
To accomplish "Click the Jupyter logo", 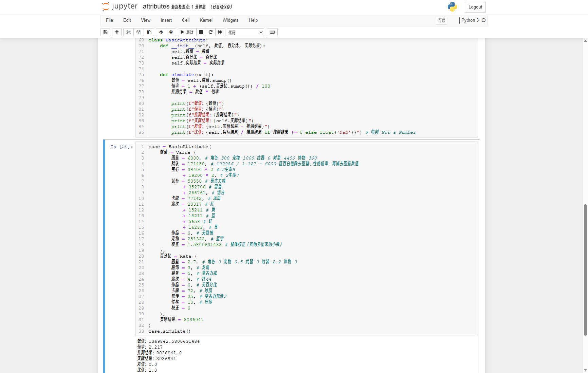I will tap(120, 6).
